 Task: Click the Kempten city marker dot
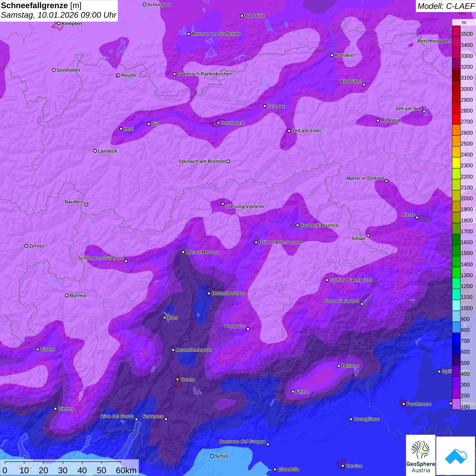[58, 23]
